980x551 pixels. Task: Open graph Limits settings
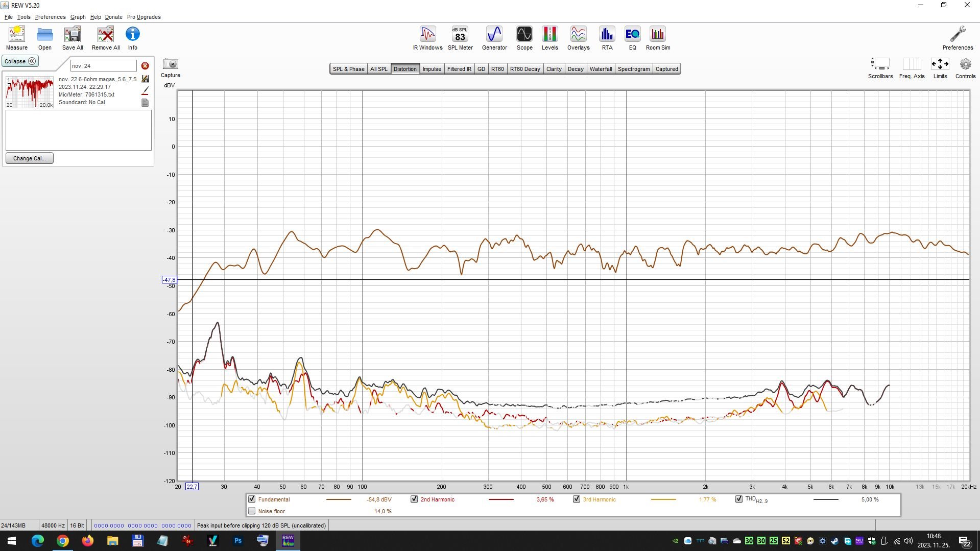[940, 67]
